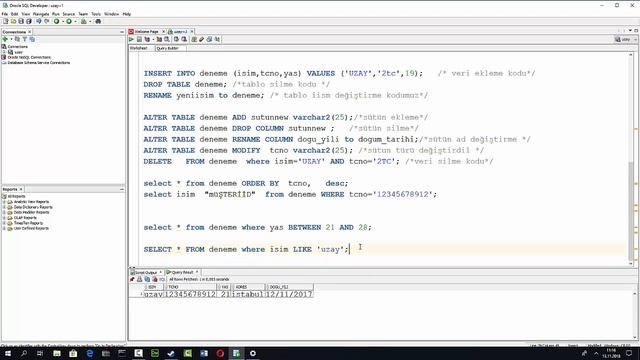
Task: Click the Opera browser taskbar icon
Action: (220, 353)
